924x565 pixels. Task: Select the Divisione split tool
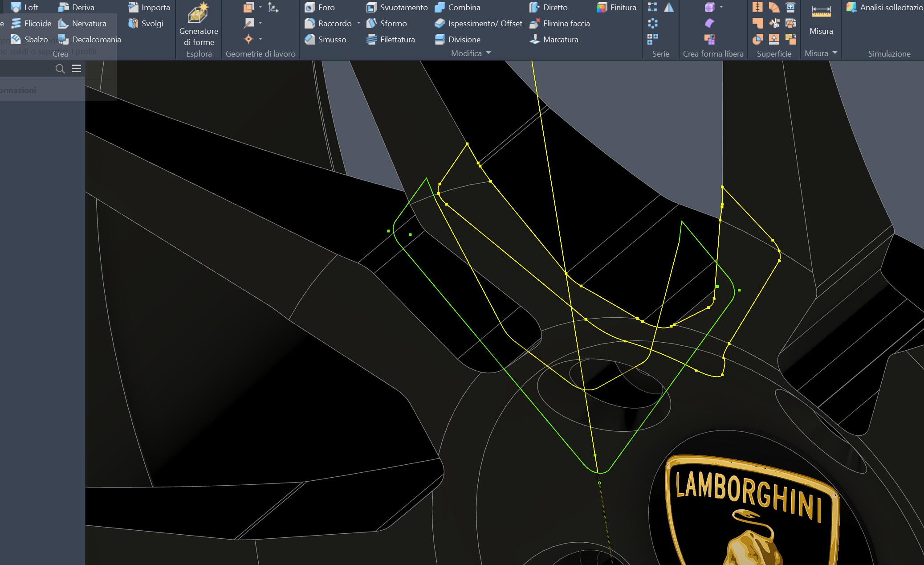[457, 39]
